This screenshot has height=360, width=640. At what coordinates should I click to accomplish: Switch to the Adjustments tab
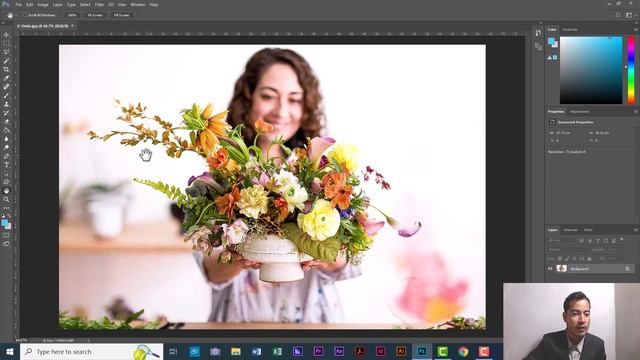click(x=580, y=111)
